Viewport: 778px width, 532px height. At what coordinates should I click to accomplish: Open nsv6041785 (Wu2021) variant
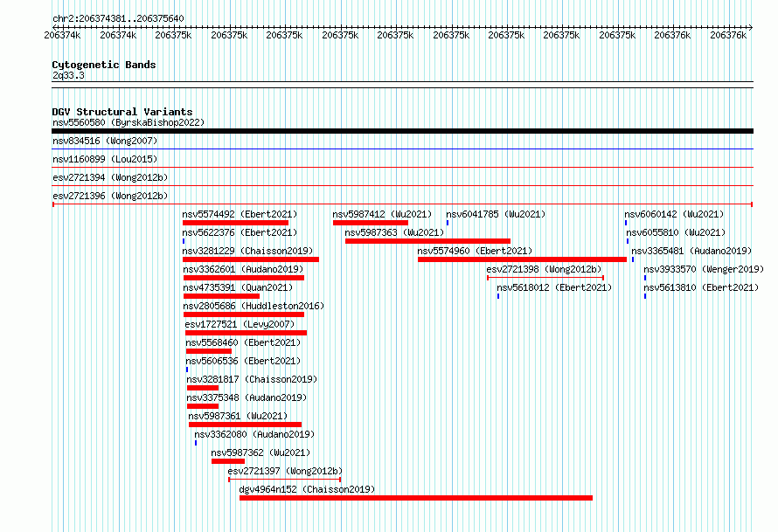click(496, 214)
